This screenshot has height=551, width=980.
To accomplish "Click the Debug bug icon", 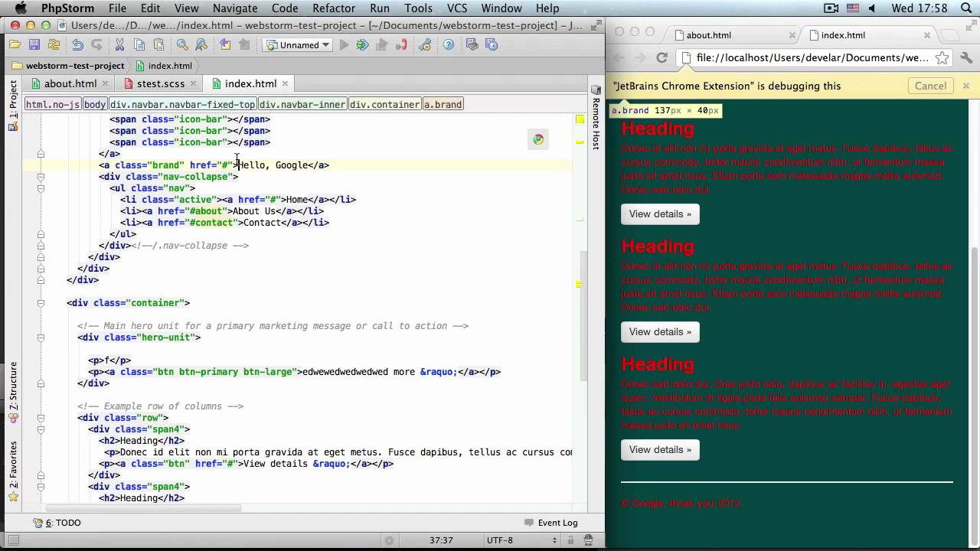I will [x=363, y=45].
